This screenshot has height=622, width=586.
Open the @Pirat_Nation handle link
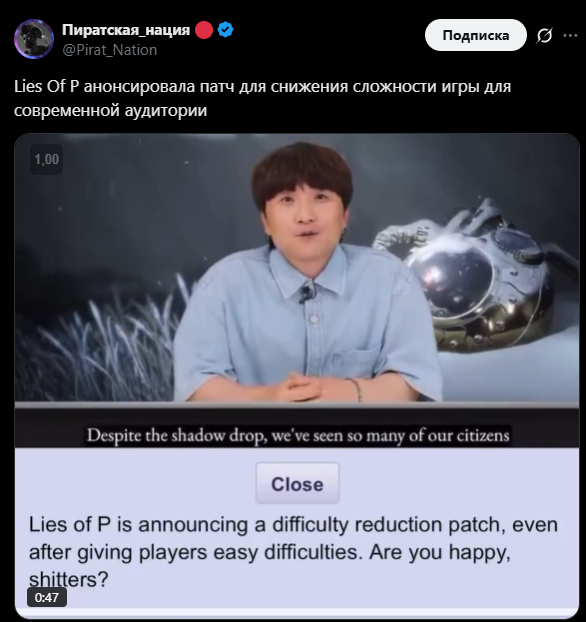110,50
